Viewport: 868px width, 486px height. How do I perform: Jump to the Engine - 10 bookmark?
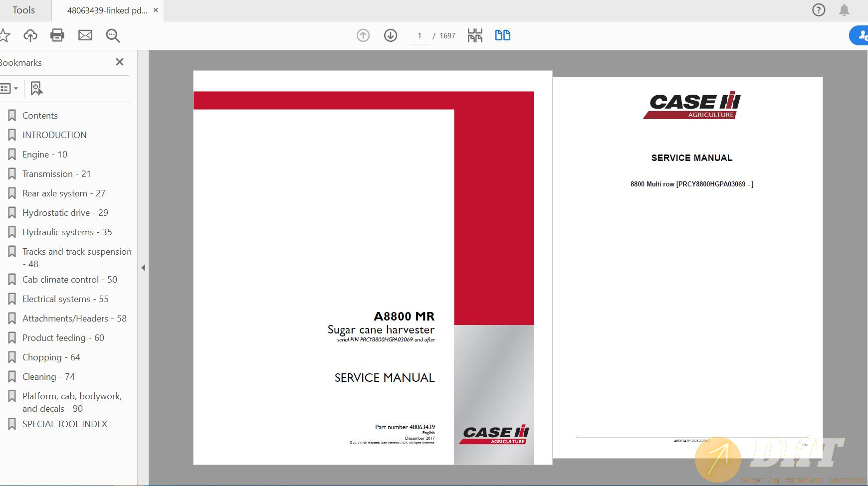(45, 154)
